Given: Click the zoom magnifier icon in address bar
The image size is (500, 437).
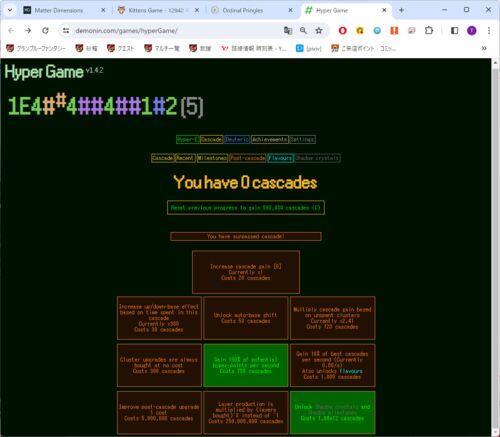Looking at the screenshot, I should point(303,31).
